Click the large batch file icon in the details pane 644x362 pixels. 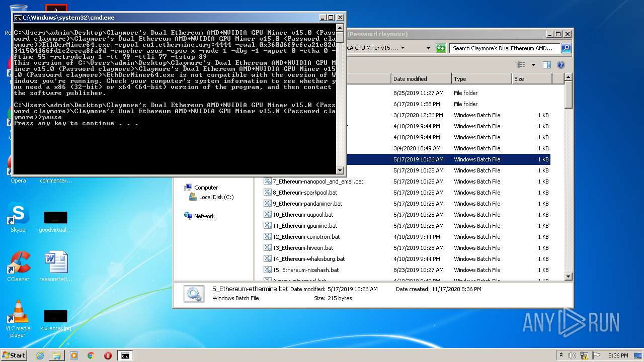pyautogui.click(x=194, y=294)
